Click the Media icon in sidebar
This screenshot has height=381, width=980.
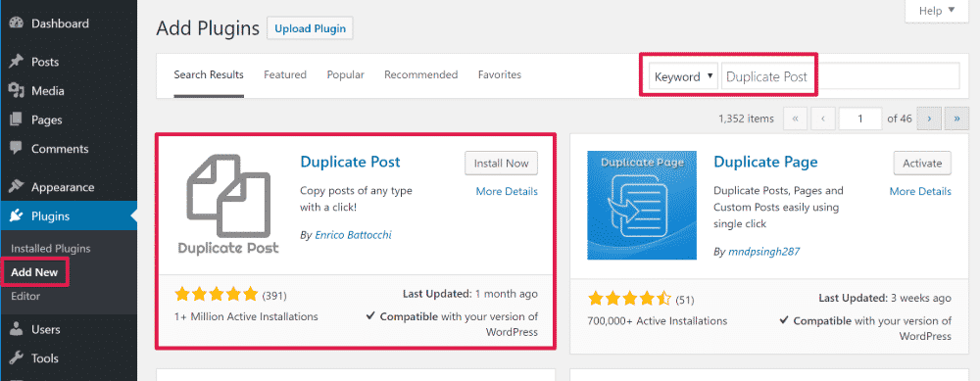17,91
